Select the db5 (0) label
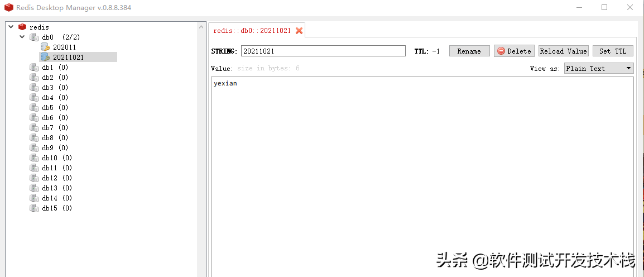The width and height of the screenshot is (644, 277). pos(55,108)
